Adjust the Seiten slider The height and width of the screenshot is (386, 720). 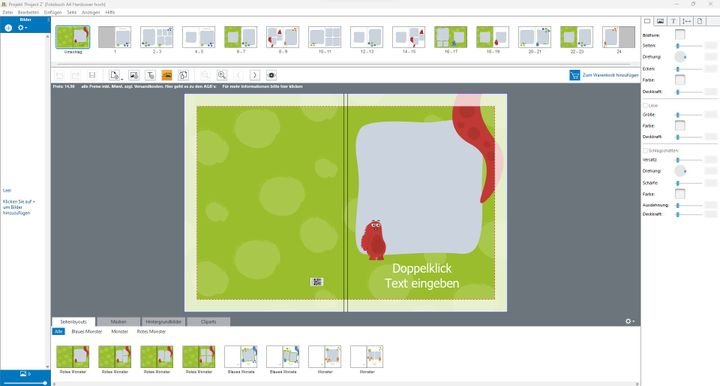(x=689, y=46)
